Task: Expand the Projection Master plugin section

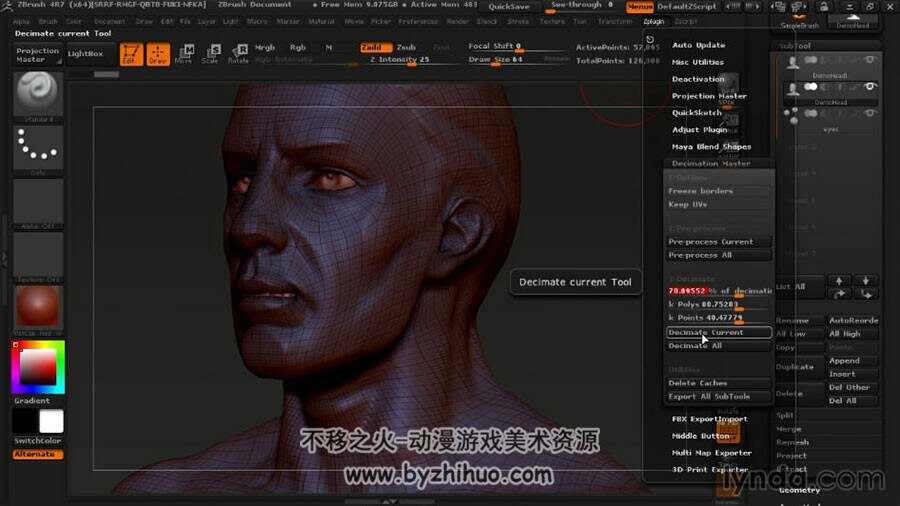Action: click(x=709, y=96)
